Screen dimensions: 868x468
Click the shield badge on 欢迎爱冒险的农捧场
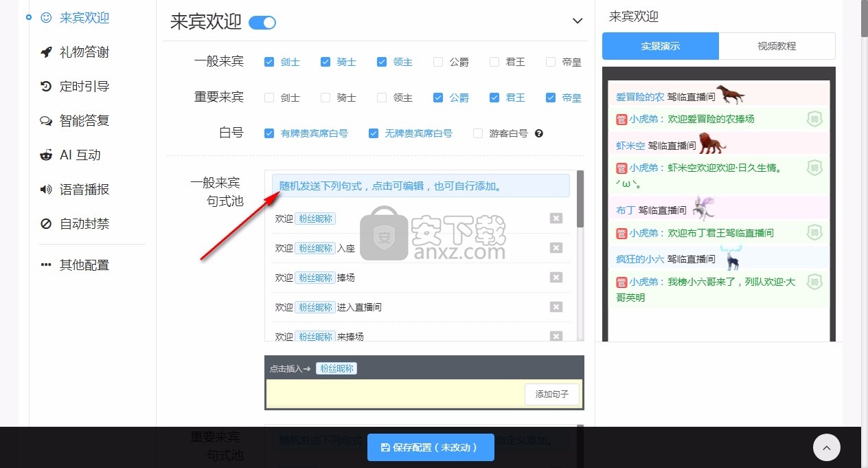[814, 119]
